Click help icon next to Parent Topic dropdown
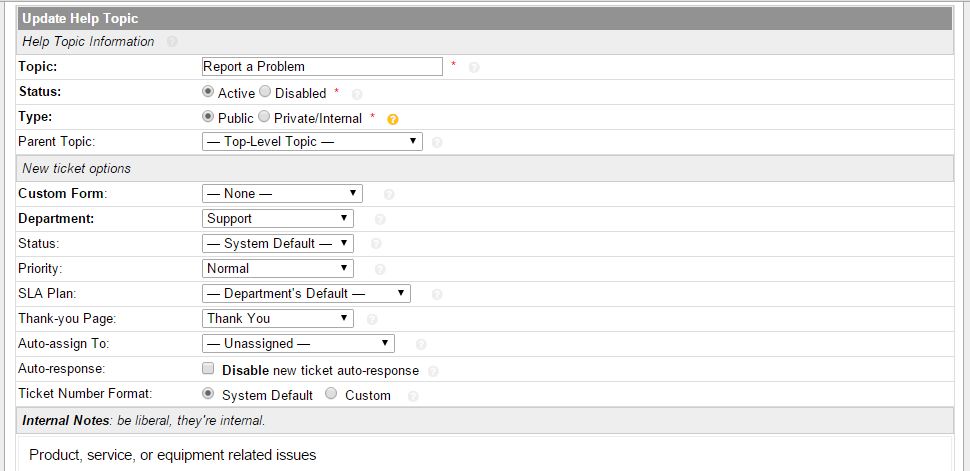Screen dimensions: 970x471 tap(437, 143)
